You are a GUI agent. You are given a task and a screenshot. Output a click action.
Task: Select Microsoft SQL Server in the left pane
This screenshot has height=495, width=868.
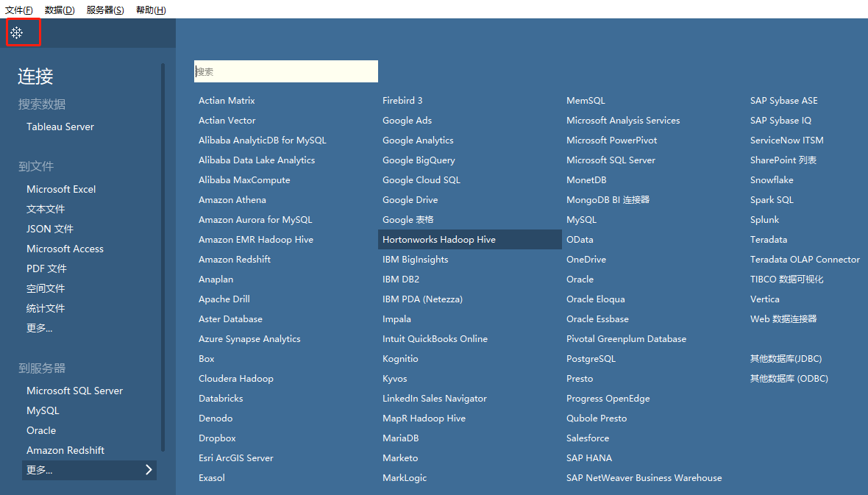75,391
